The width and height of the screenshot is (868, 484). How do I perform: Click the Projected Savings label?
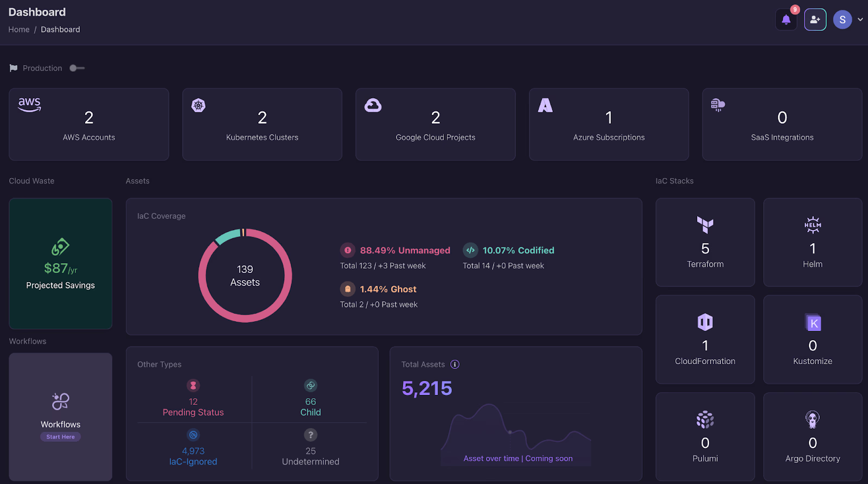click(x=60, y=285)
